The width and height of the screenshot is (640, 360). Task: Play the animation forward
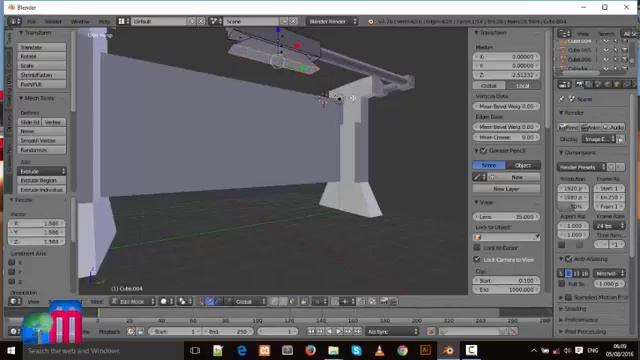[339, 332]
